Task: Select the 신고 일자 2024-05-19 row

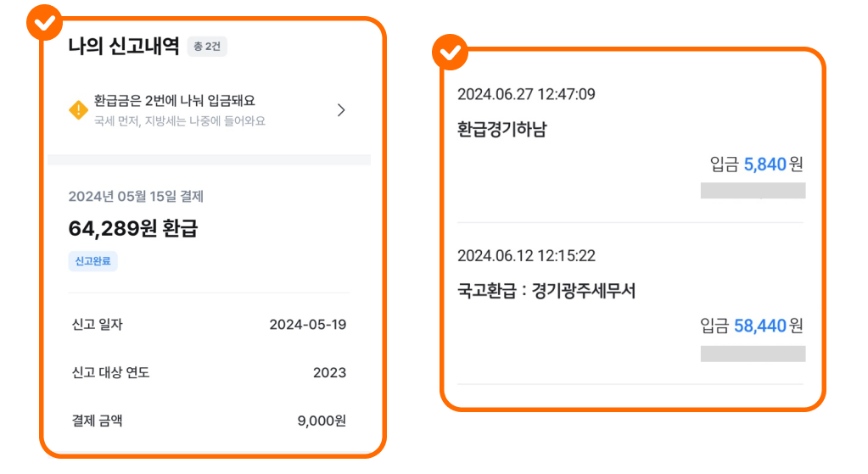Action: 210,324
